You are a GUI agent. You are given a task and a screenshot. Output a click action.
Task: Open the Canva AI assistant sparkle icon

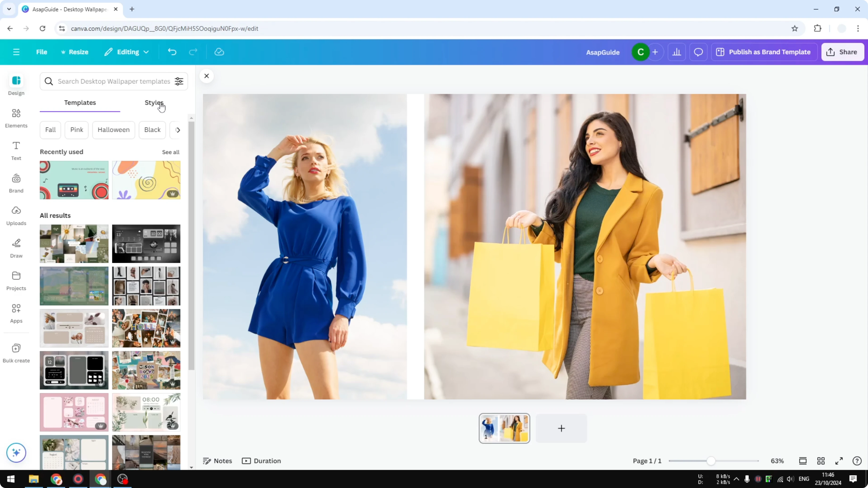16,453
